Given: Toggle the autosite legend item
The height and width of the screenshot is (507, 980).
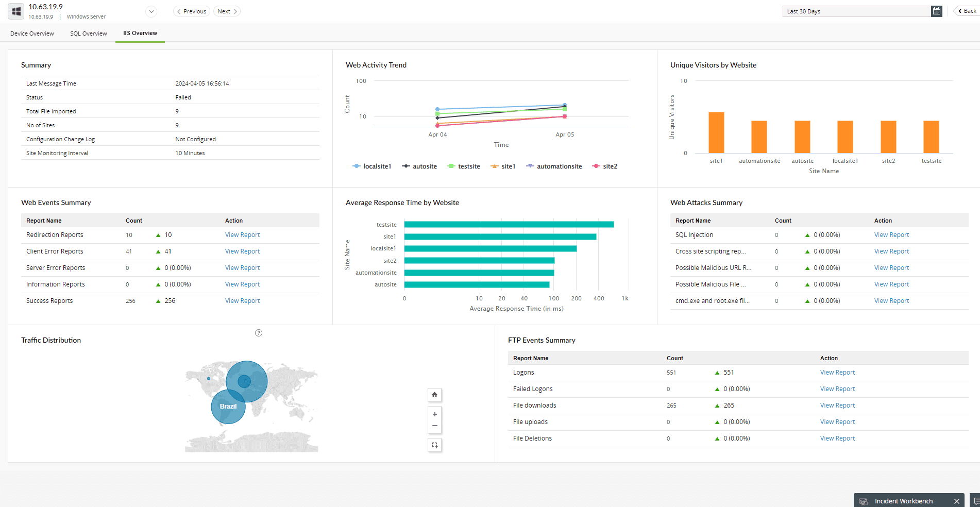Looking at the screenshot, I should 419,166.
